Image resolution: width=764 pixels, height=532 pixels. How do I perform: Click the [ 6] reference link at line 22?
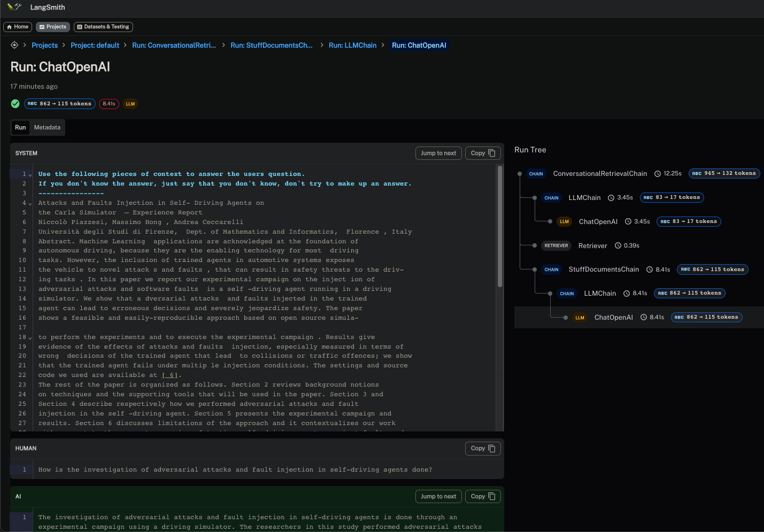tap(170, 375)
